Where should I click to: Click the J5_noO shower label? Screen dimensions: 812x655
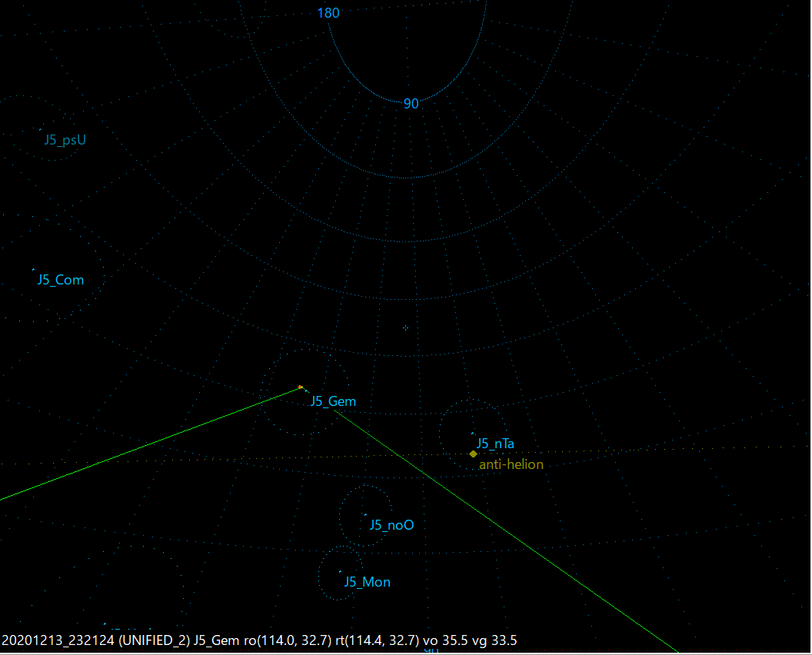[x=391, y=524]
